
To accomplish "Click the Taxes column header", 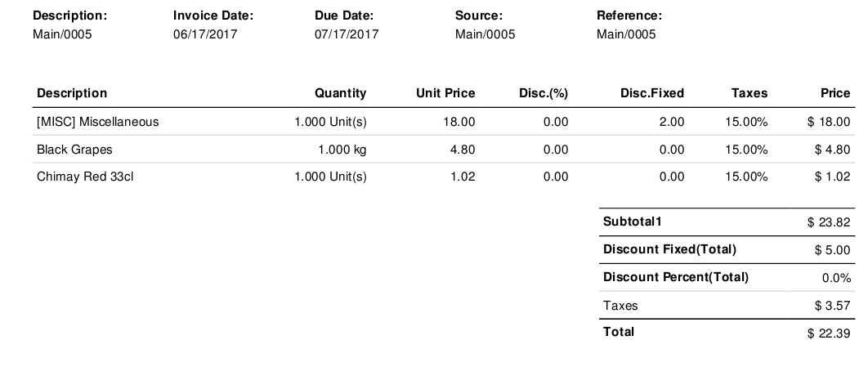I will [749, 93].
